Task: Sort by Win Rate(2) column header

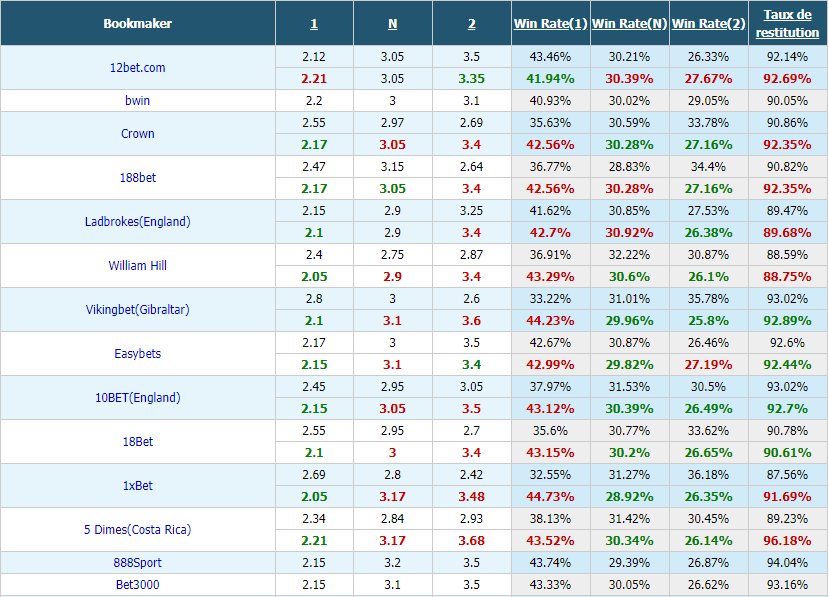Action: coord(708,24)
